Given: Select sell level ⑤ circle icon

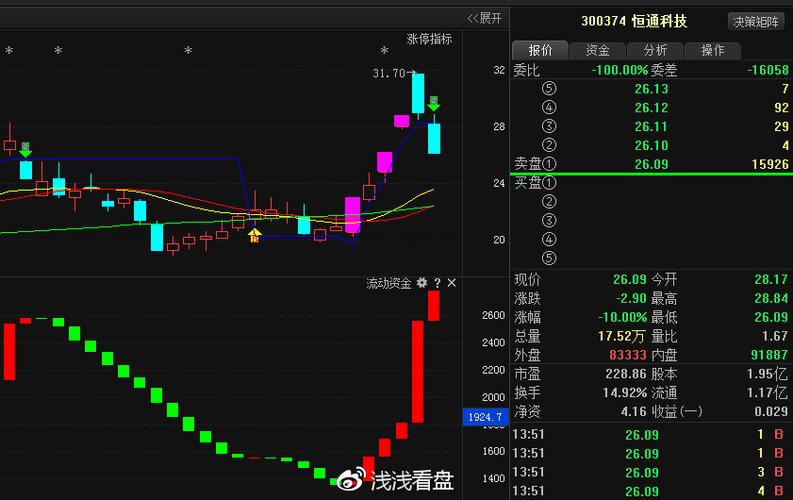Looking at the screenshot, I should pos(549,89).
